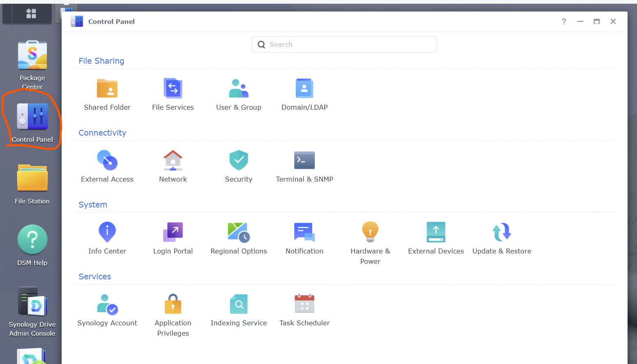Open File Services in Control Panel
637x364 pixels.
tap(173, 94)
